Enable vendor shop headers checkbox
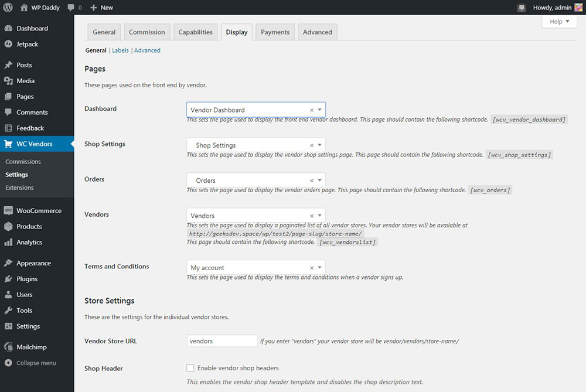The width and height of the screenshot is (586, 392). point(190,368)
